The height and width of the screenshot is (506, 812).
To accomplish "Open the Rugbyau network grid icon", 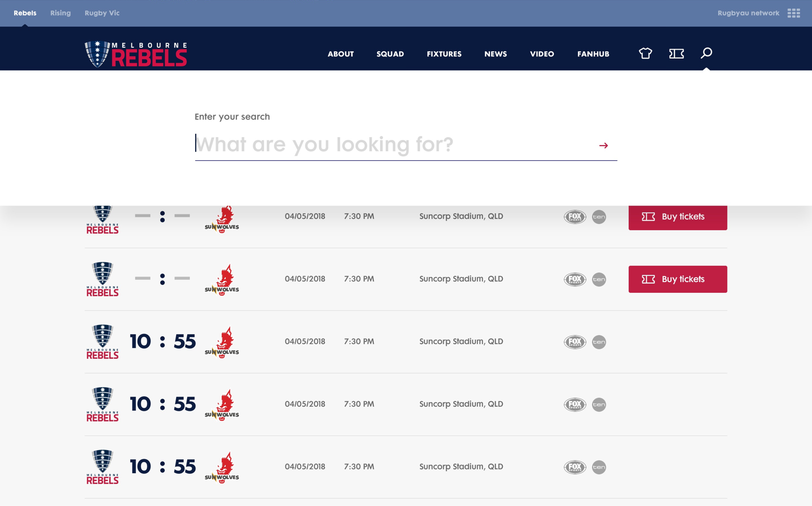I will point(793,13).
